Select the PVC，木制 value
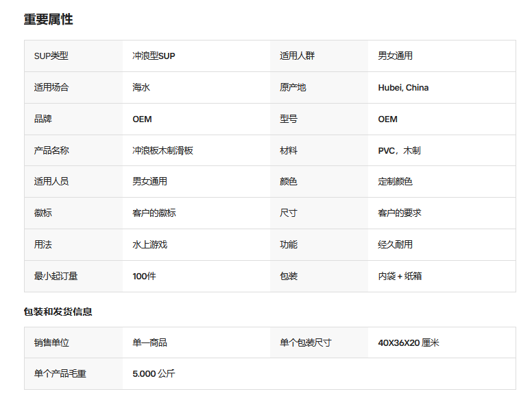This screenshot has width=532, height=407. (399, 150)
